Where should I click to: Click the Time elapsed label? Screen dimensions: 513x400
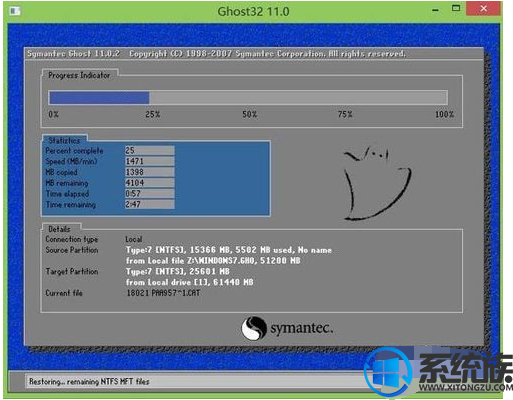[x=67, y=194]
